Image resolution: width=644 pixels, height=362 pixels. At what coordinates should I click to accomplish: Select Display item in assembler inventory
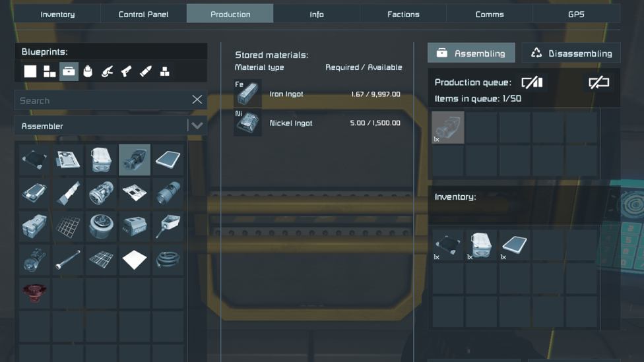[514, 245]
